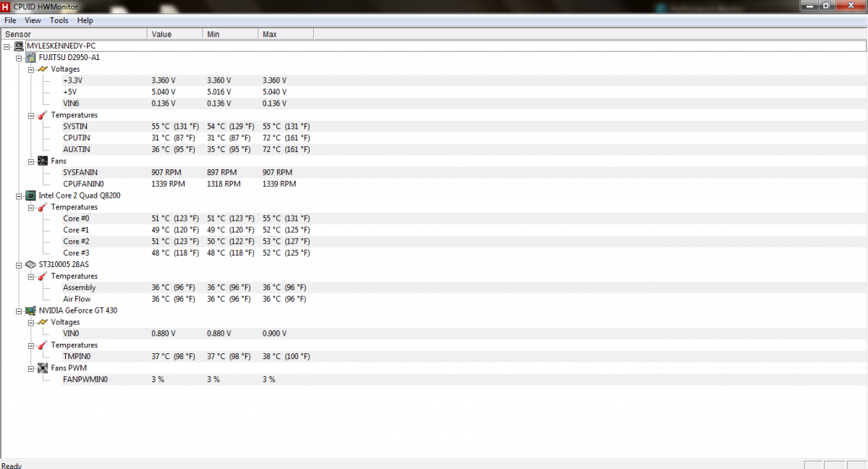The image size is (868, 469).
Task: Click the motherboard icon beside FUJITSU D2950-A1
Action: [30, 57]
